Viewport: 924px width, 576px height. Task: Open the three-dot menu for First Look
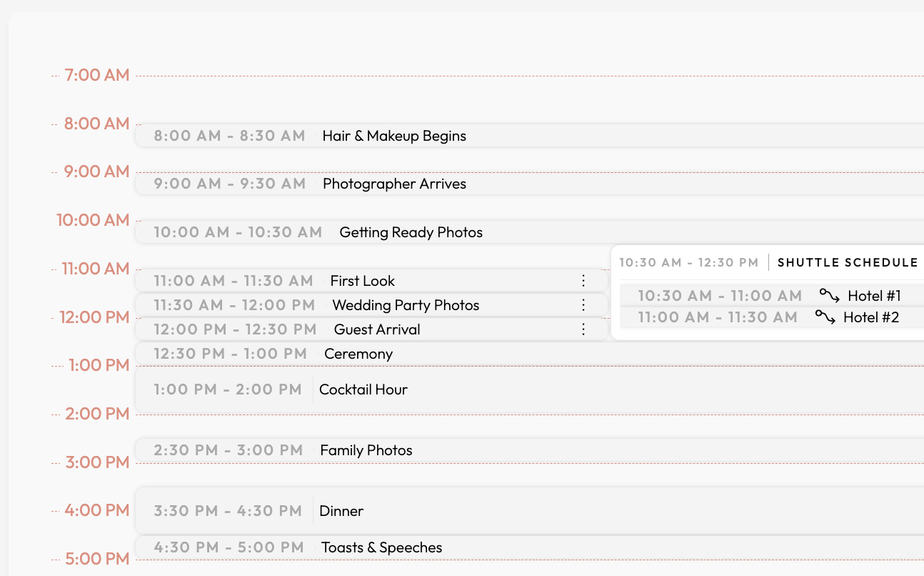[x=583, y=281]
